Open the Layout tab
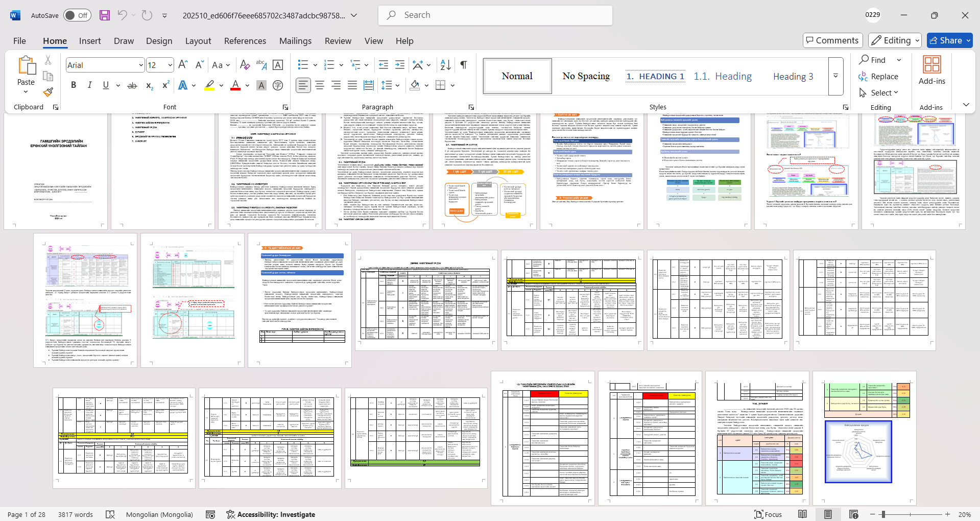The height and width of the screenshot is (521, 980). (198, 41)
